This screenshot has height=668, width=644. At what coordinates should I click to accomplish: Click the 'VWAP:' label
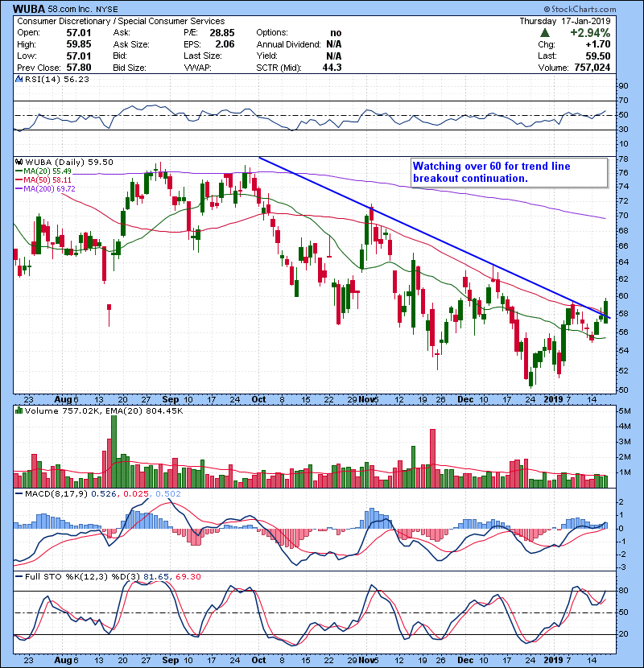[x=197, y=68]
